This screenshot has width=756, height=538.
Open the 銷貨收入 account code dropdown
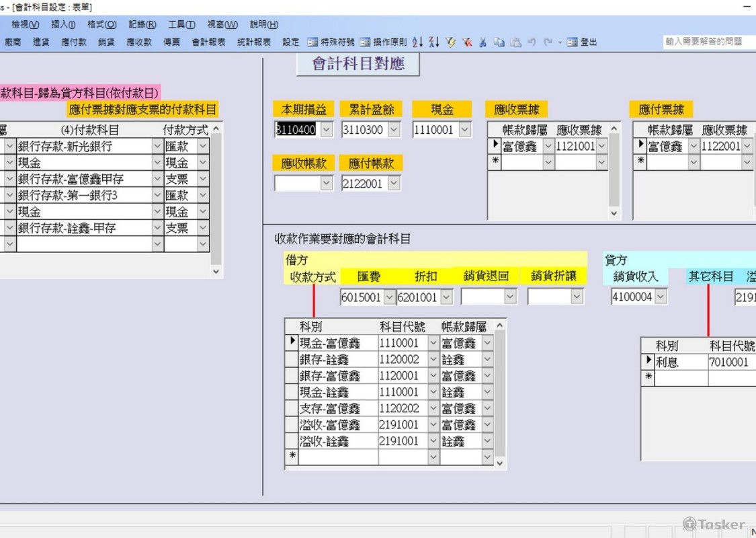(659, 296)
